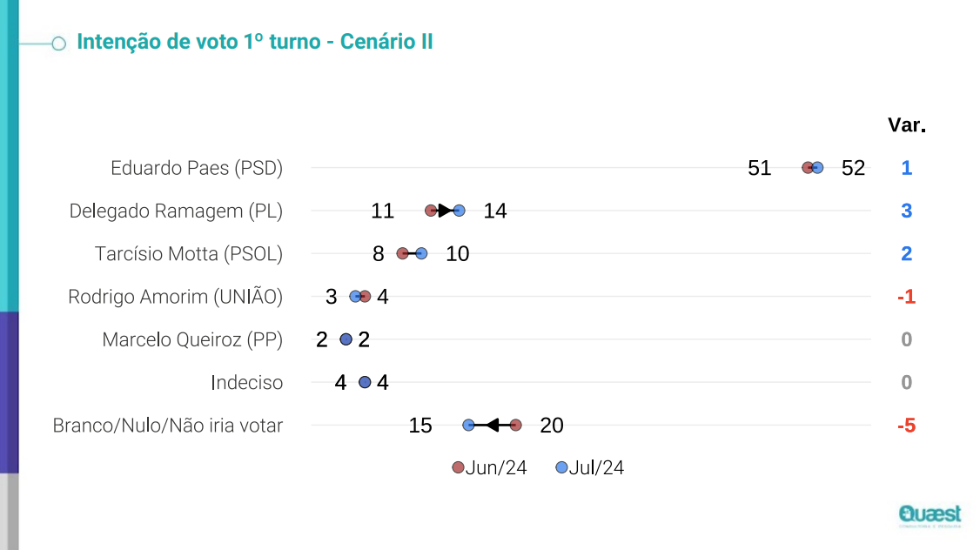The height and width of the screenshot is (550, 980).
Task: Click the 'Jul/24' legend text
Action: [x=596, y=468]
